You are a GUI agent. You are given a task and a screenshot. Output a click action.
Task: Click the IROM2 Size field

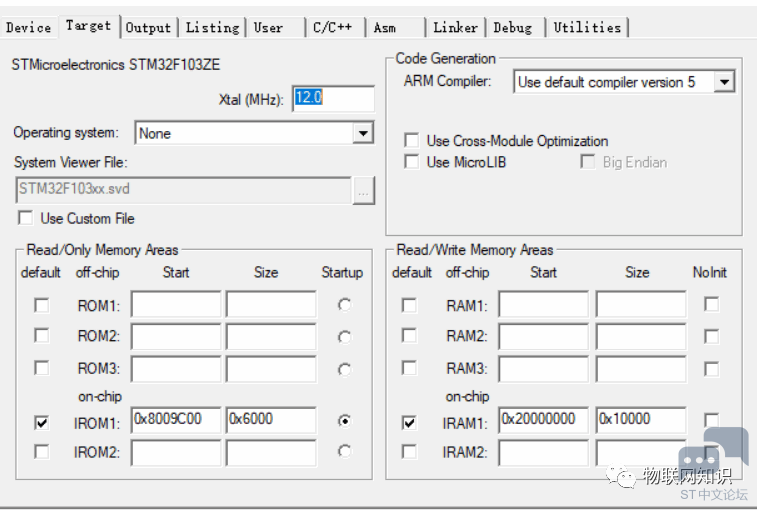(271, 453)
